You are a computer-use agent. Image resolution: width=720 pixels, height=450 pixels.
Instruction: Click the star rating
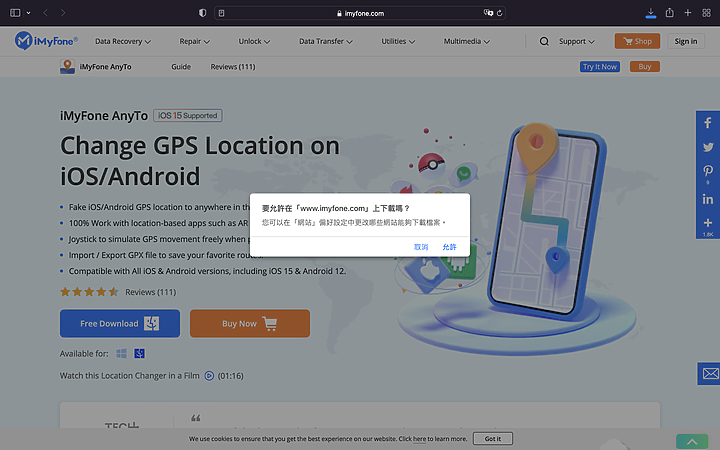89,292
